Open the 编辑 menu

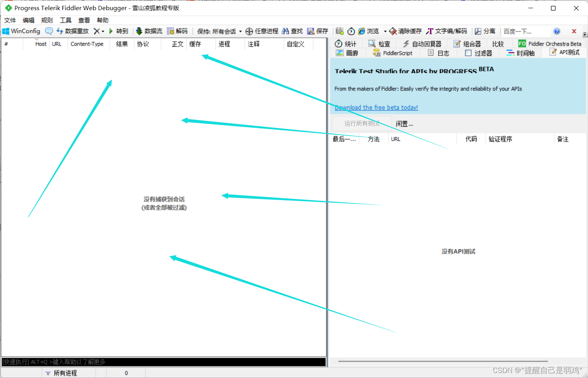coord(28,20)
